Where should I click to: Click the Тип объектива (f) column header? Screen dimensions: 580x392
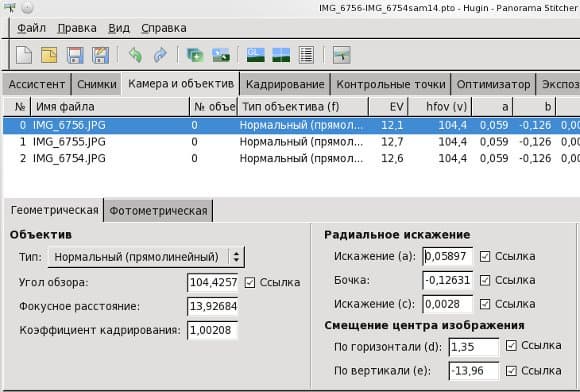303,107
